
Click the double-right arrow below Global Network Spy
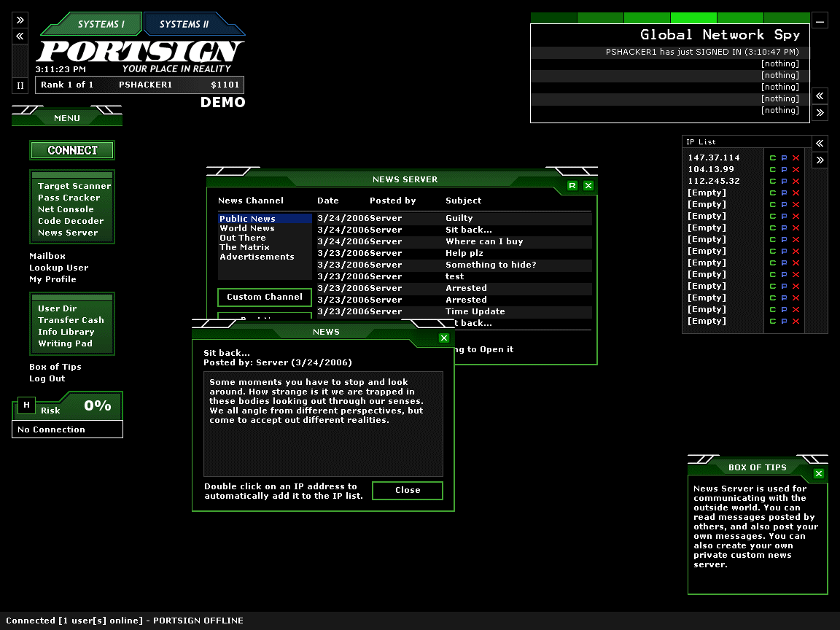pyautogui.click(x=820, y=112)
